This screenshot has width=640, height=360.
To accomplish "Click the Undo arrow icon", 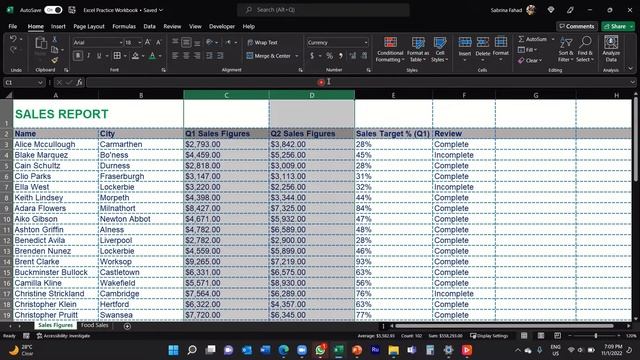I will [x=13, y=39].
